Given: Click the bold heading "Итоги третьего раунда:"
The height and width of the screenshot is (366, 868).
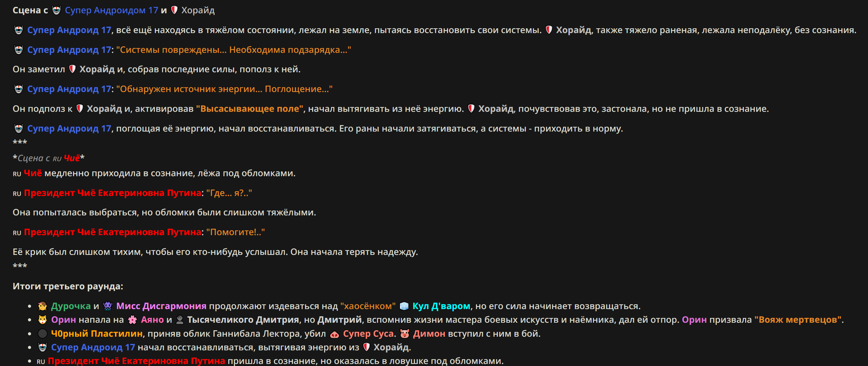Looking at the screenshot, I should pyautogui.click(x=68, y=287).
